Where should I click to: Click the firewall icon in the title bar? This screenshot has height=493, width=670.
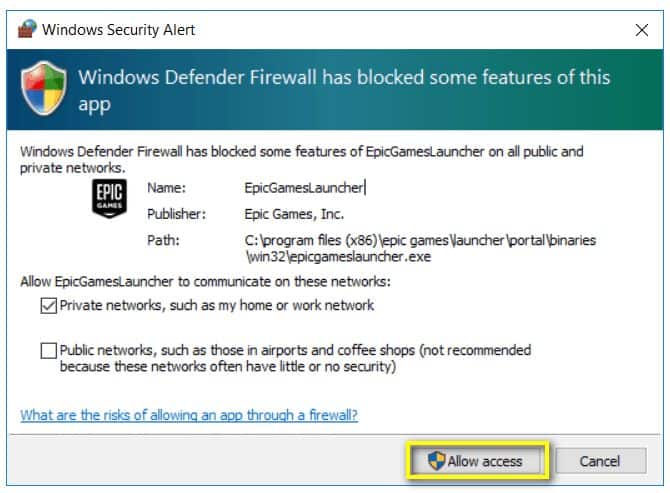27,29
